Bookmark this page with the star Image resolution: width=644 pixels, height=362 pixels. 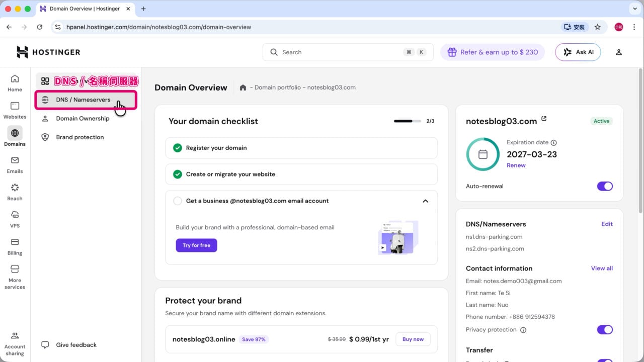point(598,27)
